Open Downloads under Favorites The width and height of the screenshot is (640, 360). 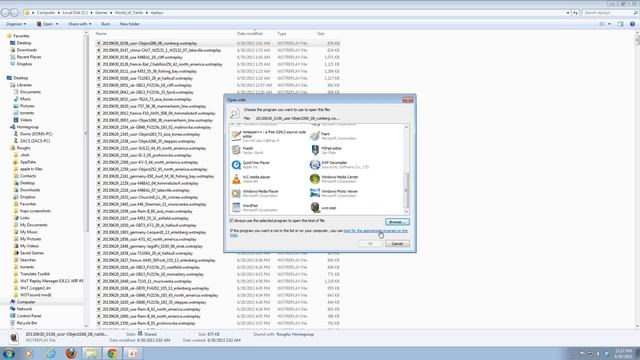[x=27, y=50]
